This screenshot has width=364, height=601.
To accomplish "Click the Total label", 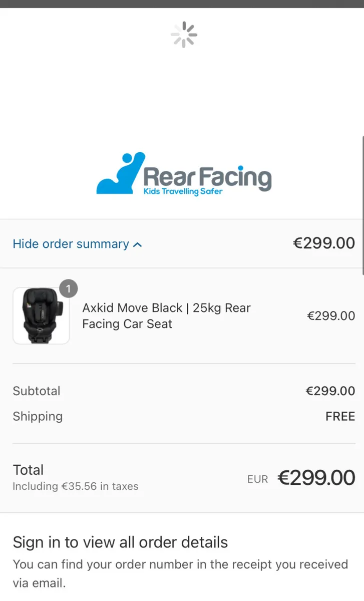I will tap(28, 470).
